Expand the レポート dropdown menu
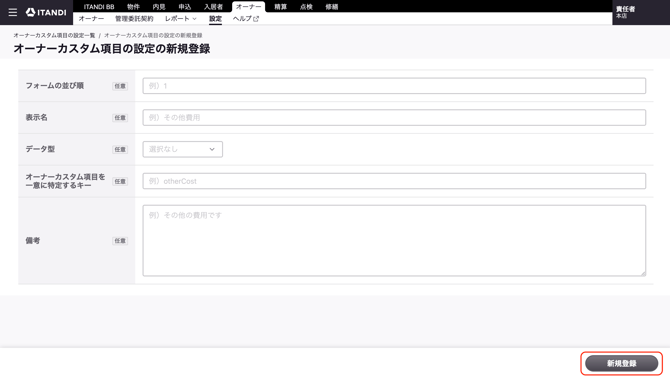The height and width of the screenshot is (378, 670). (181, 19)
